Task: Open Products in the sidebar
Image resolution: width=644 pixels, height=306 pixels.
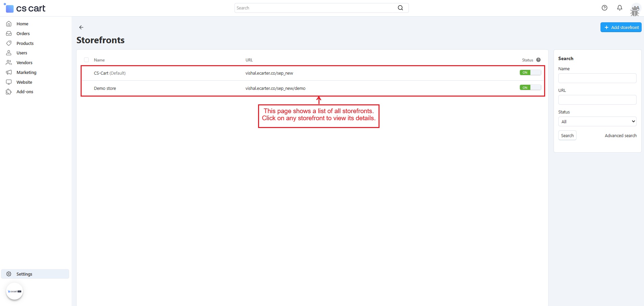Action: point(25,43)
